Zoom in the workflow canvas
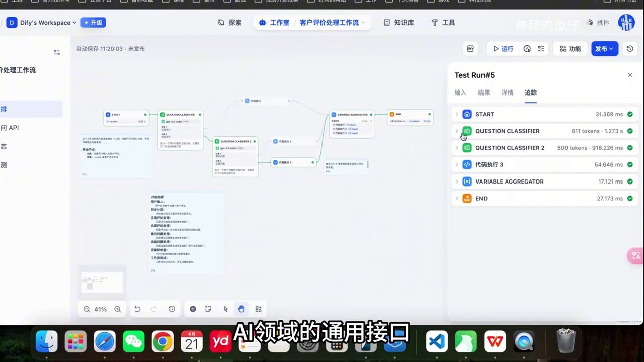 pos(117,309)
